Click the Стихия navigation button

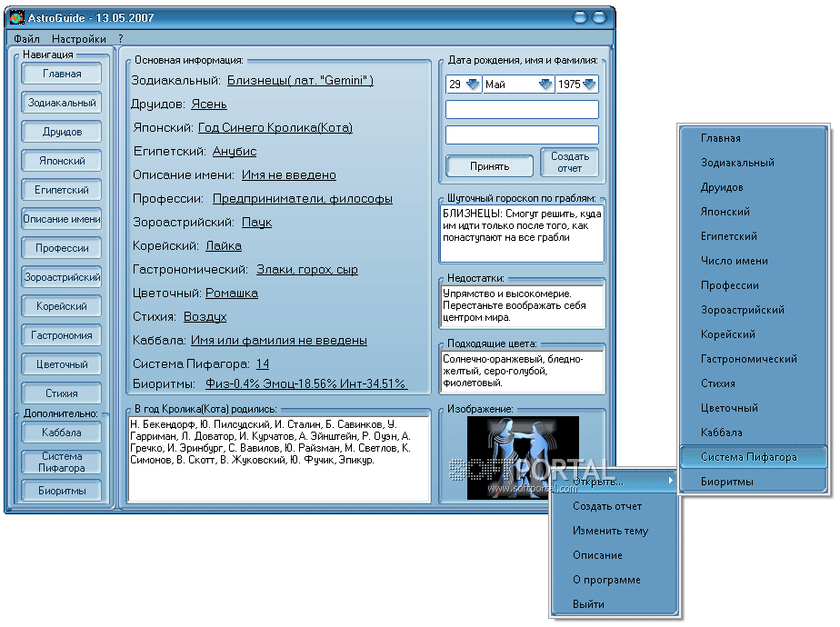pos(62,393)
